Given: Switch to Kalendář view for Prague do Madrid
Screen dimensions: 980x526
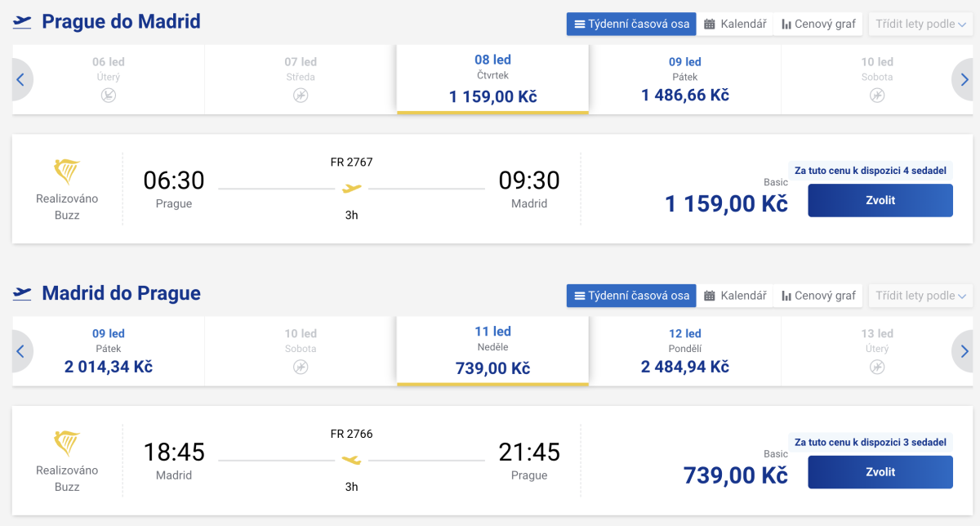Looking at the screenshot, I should point(735,24).
